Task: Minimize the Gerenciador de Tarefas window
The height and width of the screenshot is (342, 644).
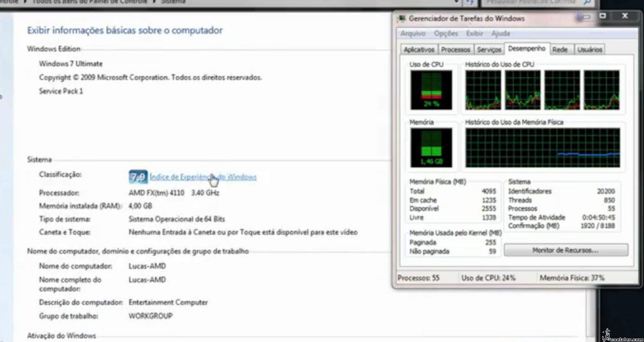Action: (586, 17)
